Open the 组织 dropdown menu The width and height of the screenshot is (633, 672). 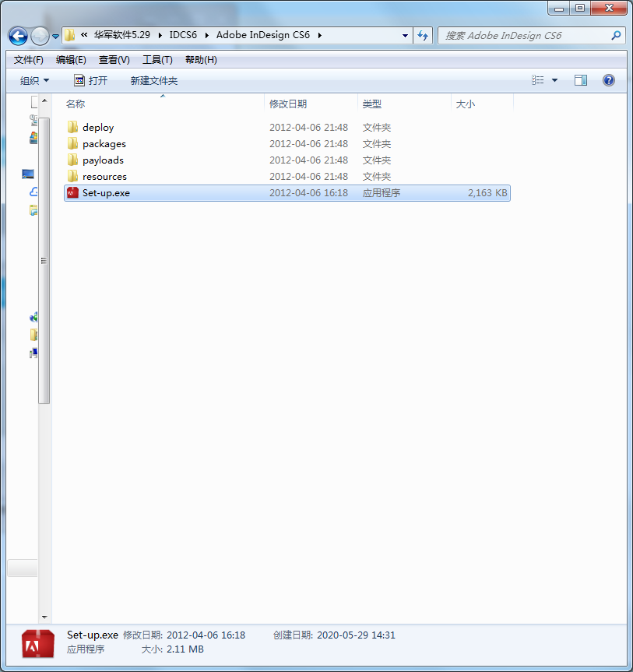click(35, 80)
